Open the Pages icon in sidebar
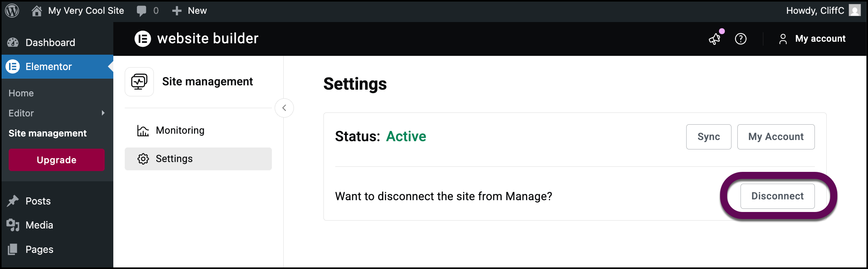The image size is (868, 269). [13, 249]
